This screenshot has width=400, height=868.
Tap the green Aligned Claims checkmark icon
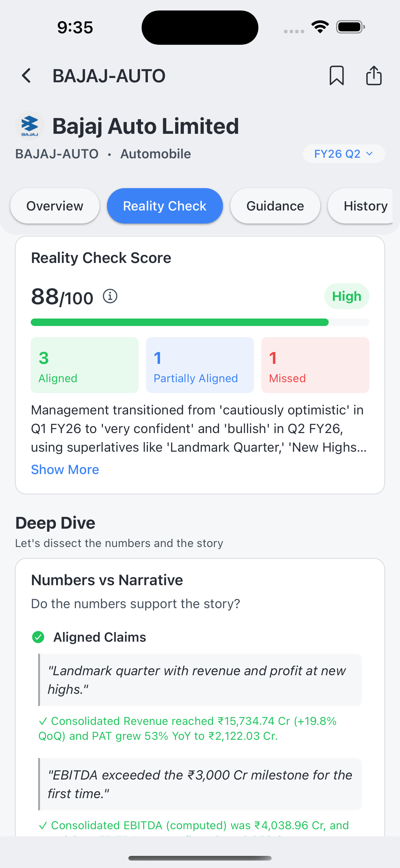click(38, 637)
